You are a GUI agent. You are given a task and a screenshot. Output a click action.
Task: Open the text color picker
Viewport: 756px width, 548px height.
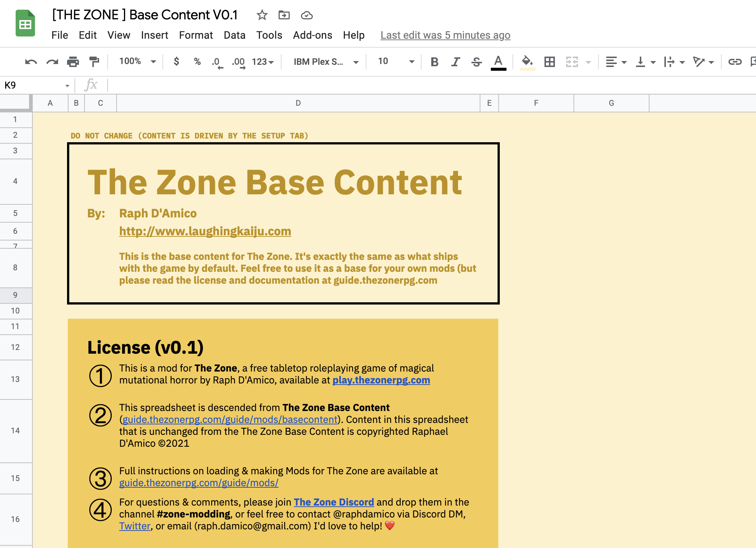point(498,62)
